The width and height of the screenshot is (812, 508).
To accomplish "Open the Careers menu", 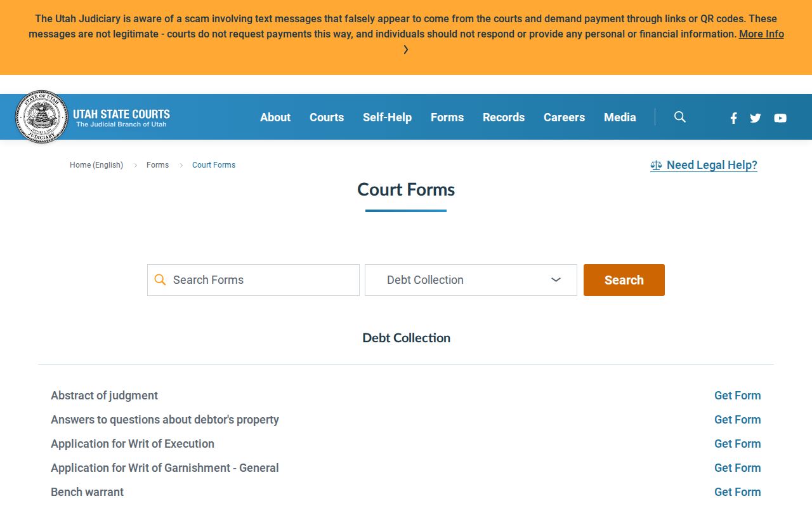I will [564, 117].
